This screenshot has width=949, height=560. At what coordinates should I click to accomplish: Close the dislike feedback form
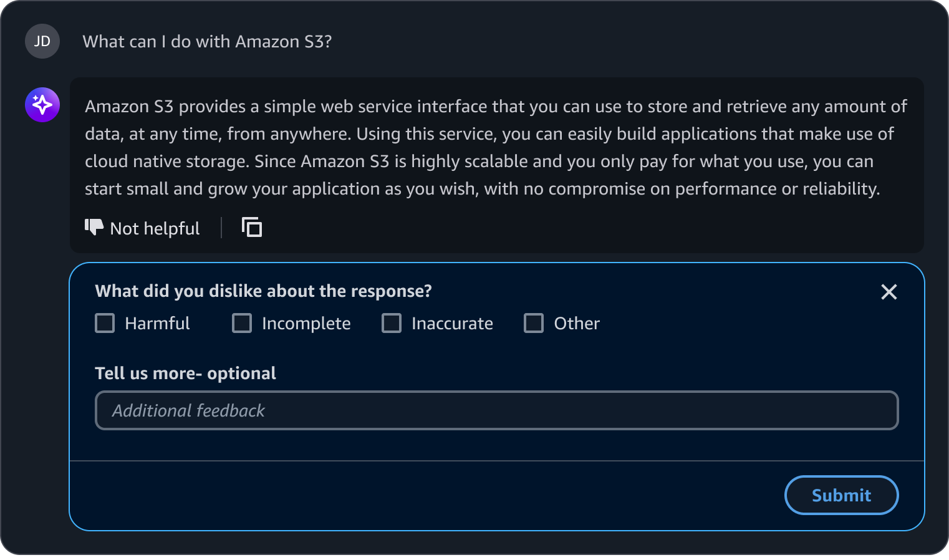click(x=889, y=292)
